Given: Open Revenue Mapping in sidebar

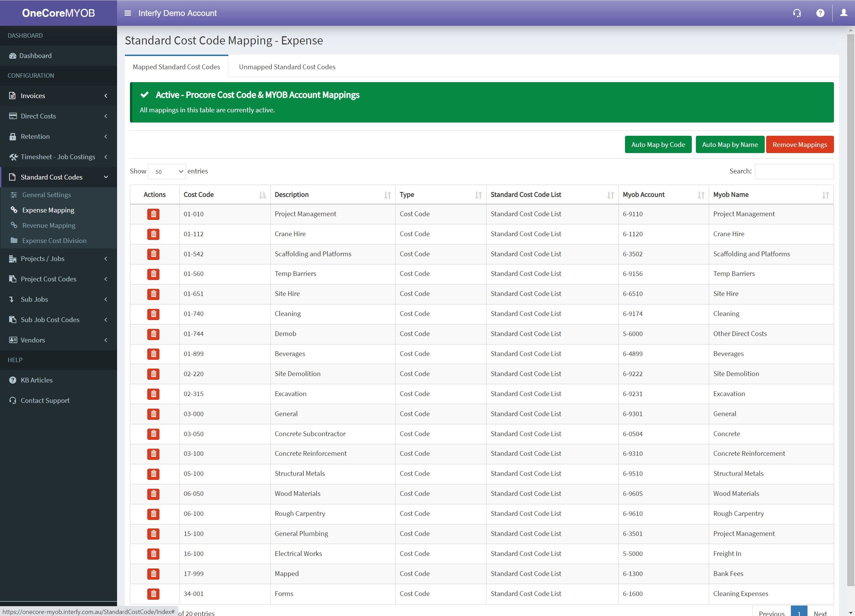Looking at the screenshot, I should click(49, 225).
